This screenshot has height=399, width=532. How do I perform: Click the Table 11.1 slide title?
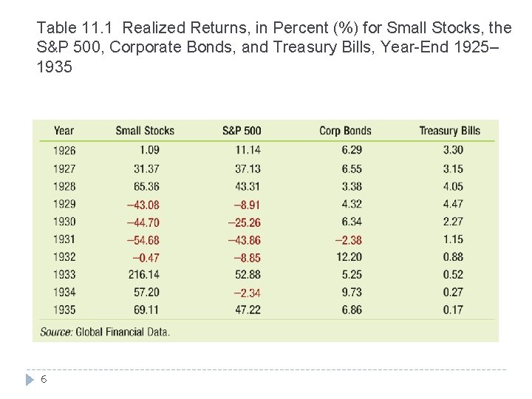pos(273,47)
